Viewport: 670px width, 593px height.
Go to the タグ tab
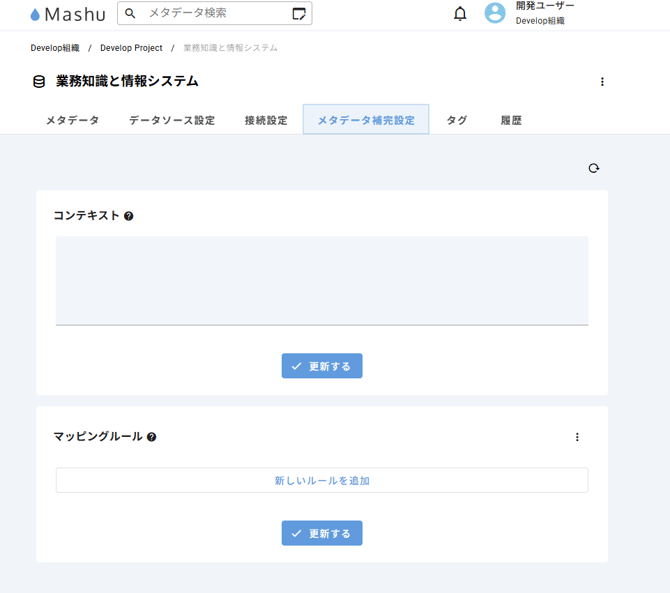[457, 120]
